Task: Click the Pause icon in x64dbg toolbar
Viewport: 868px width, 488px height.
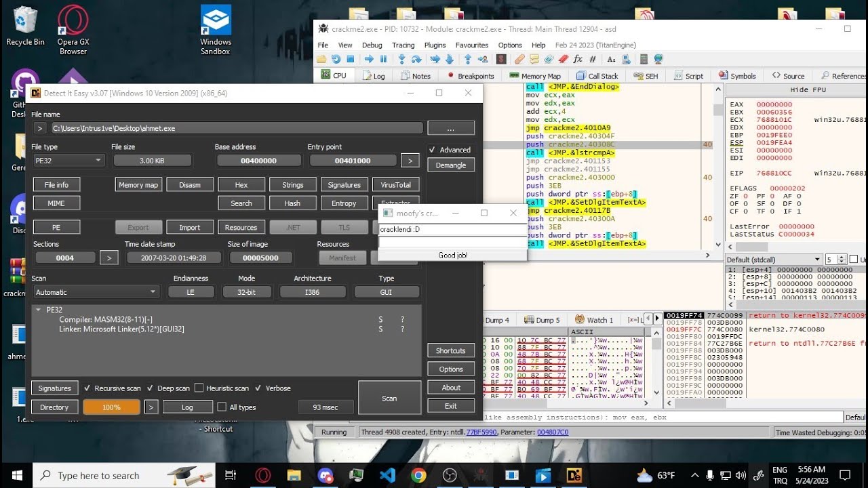Action: [x=383, y=59]
